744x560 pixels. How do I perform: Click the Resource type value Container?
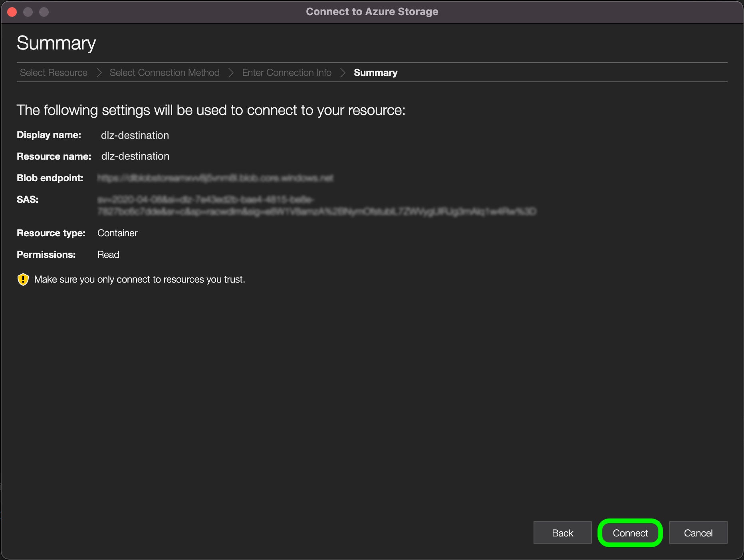click(117, 233)
